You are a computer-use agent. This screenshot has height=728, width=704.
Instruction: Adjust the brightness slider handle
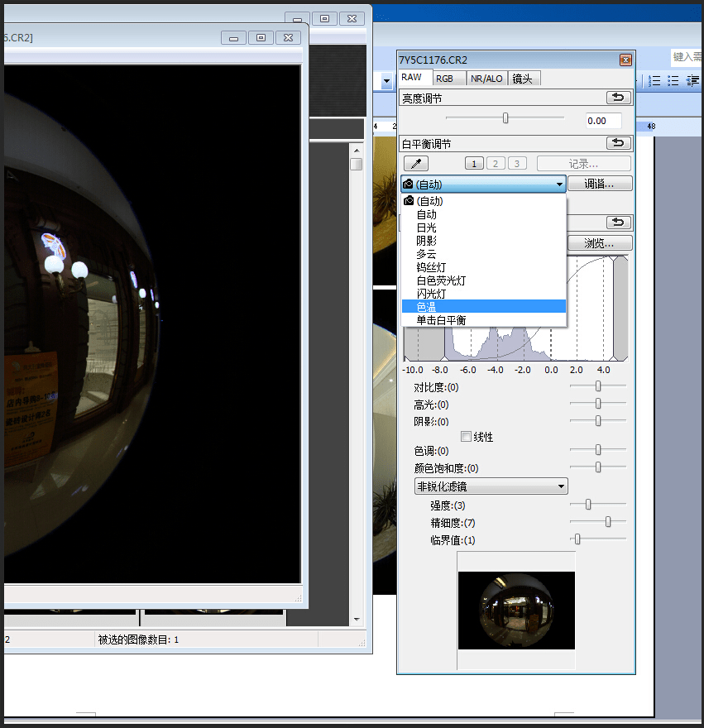[505, 118]
